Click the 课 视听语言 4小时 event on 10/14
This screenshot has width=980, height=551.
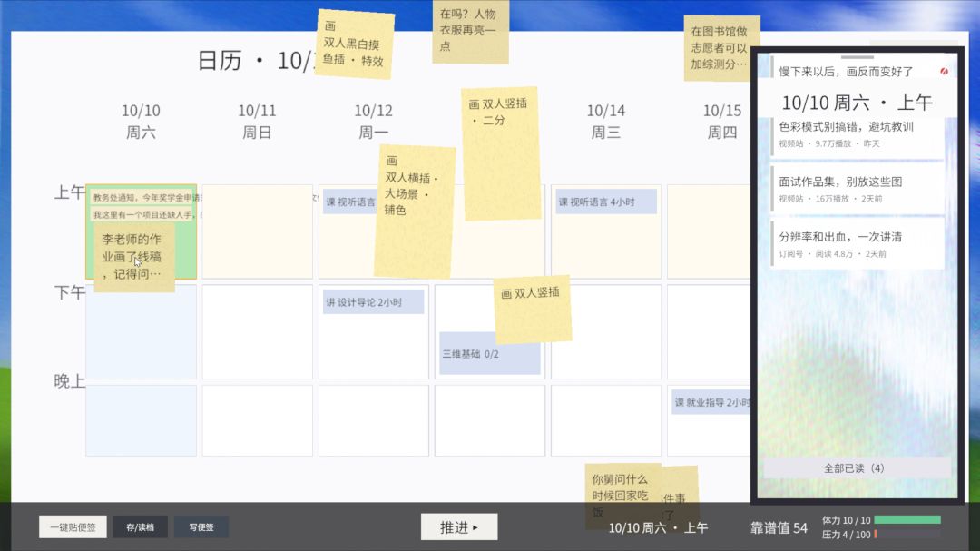point(606,202)
